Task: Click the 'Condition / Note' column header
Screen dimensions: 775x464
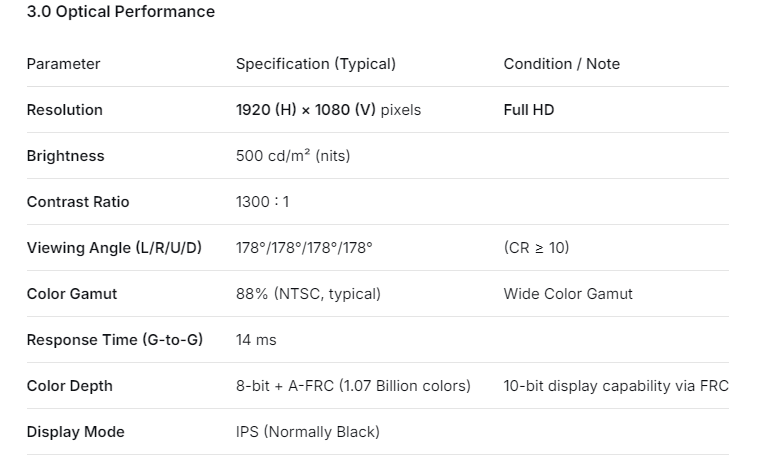Action: pos(562,64)
